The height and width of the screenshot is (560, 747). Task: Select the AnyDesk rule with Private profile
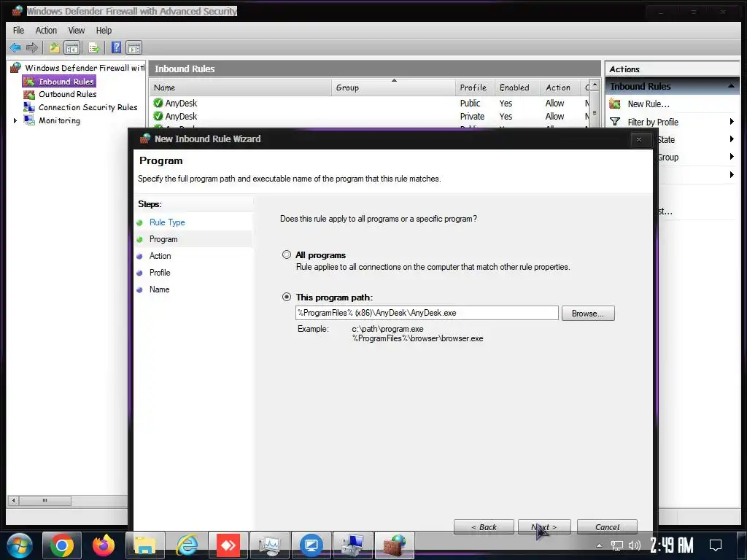click(x=369, y=116)
